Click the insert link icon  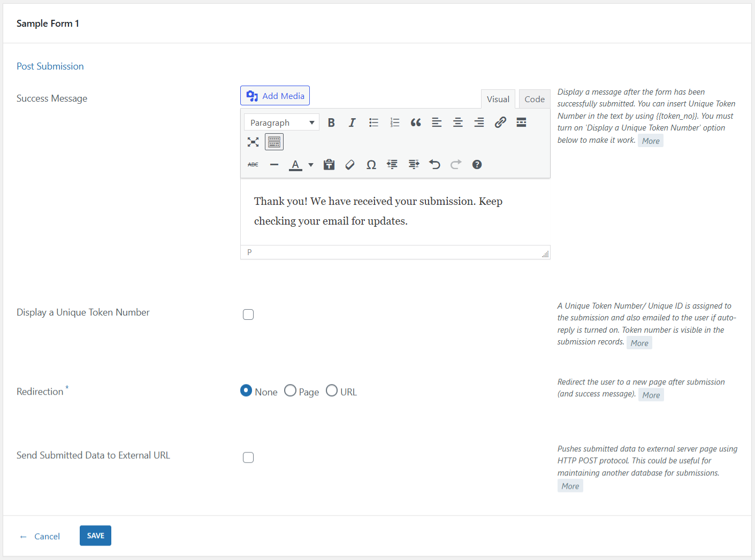[500, 122]
